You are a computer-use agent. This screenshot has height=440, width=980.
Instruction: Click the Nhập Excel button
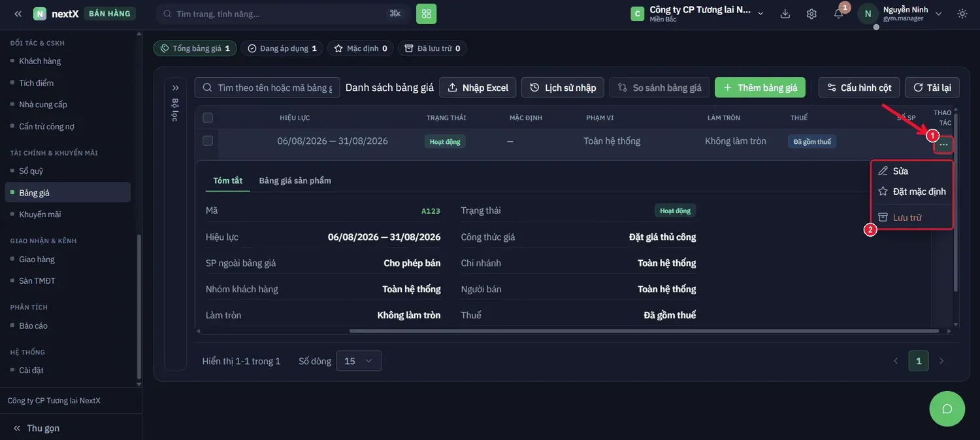[x=478, y=88]
